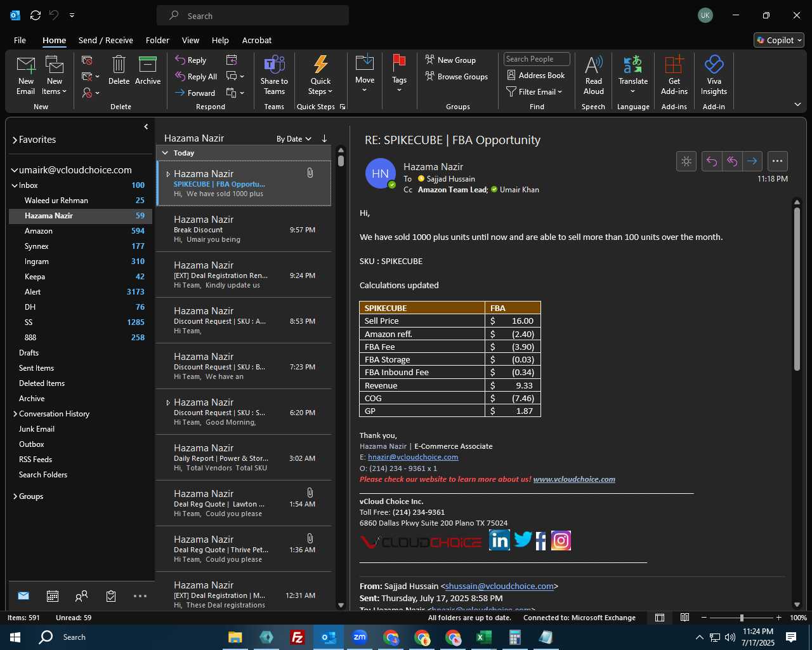Click Reply All in ribbon

[196, 76]
